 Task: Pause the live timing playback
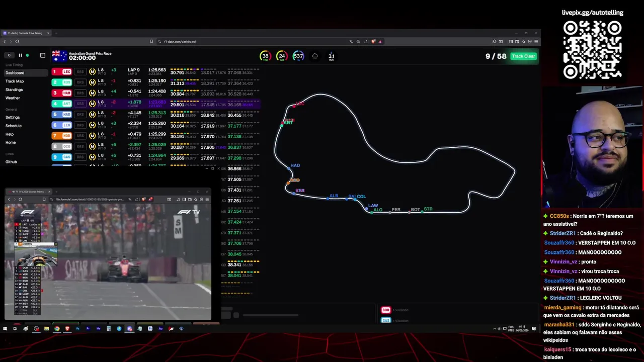click(20, 55)
